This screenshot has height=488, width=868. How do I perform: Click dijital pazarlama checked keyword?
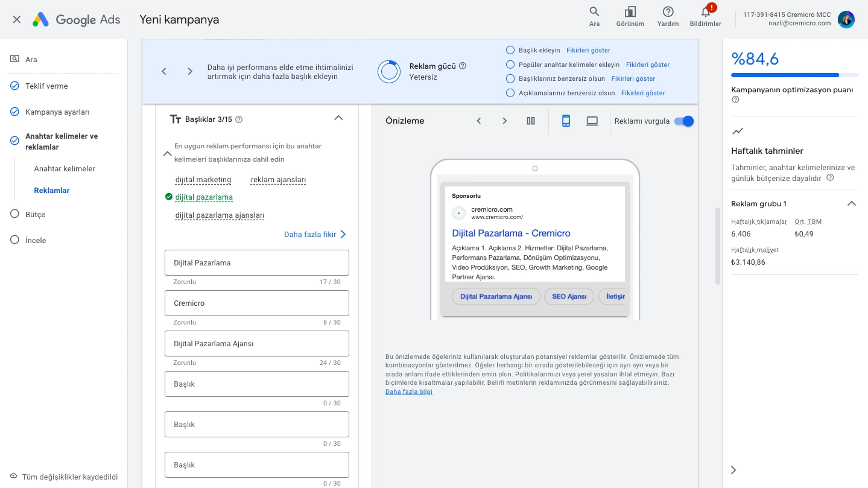[204, 197]
